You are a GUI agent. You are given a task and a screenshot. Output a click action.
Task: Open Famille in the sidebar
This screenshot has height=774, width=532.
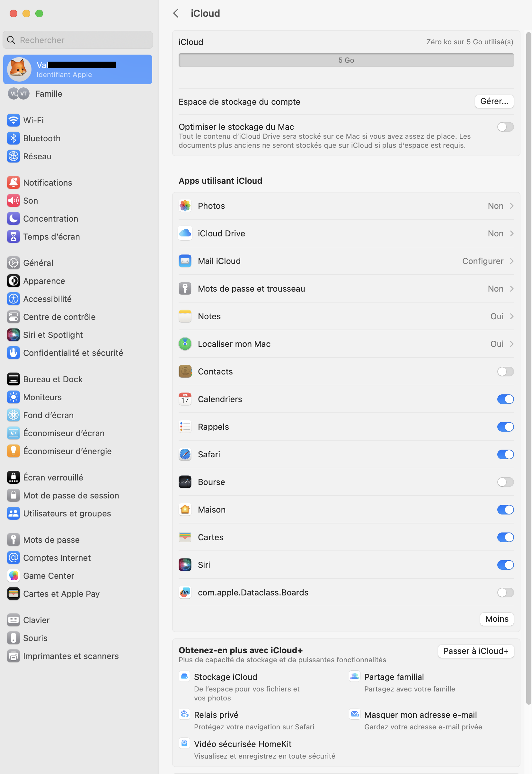(78, 94)
